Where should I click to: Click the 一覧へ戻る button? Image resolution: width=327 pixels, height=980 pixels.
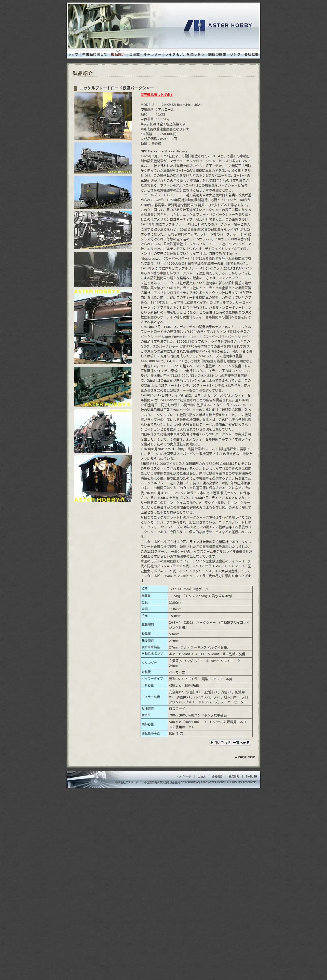click(x=241, y=742)
